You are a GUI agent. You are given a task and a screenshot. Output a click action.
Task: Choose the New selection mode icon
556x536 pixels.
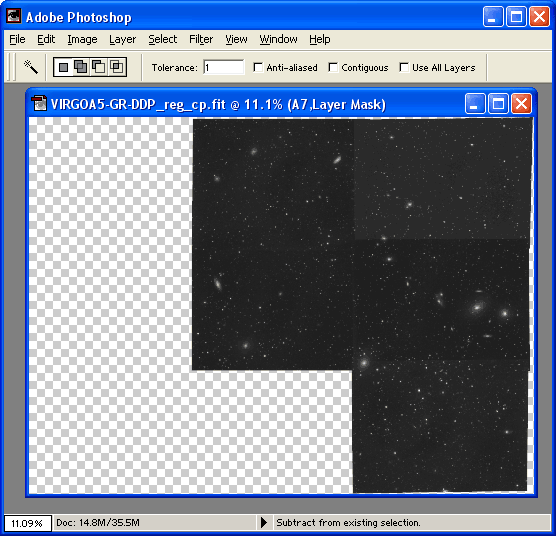point(63,67)
